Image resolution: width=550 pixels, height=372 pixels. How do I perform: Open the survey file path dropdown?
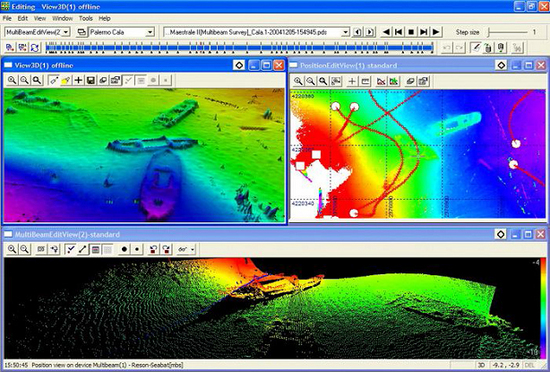point(256,32)
